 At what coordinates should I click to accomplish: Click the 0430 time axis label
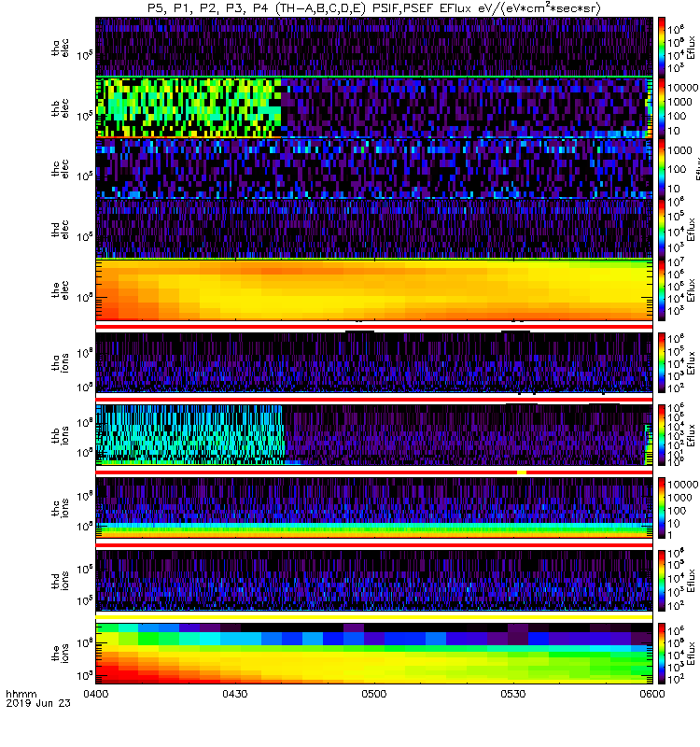235,694
